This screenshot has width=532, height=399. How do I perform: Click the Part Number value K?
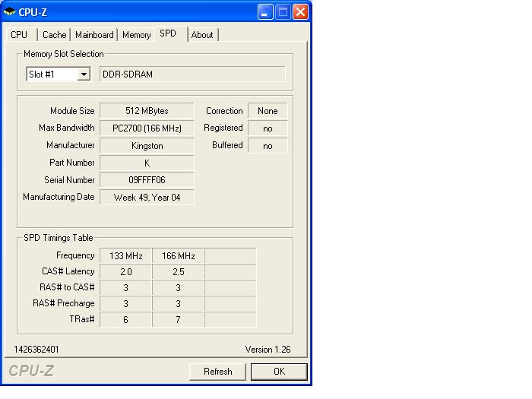point(147,163)
